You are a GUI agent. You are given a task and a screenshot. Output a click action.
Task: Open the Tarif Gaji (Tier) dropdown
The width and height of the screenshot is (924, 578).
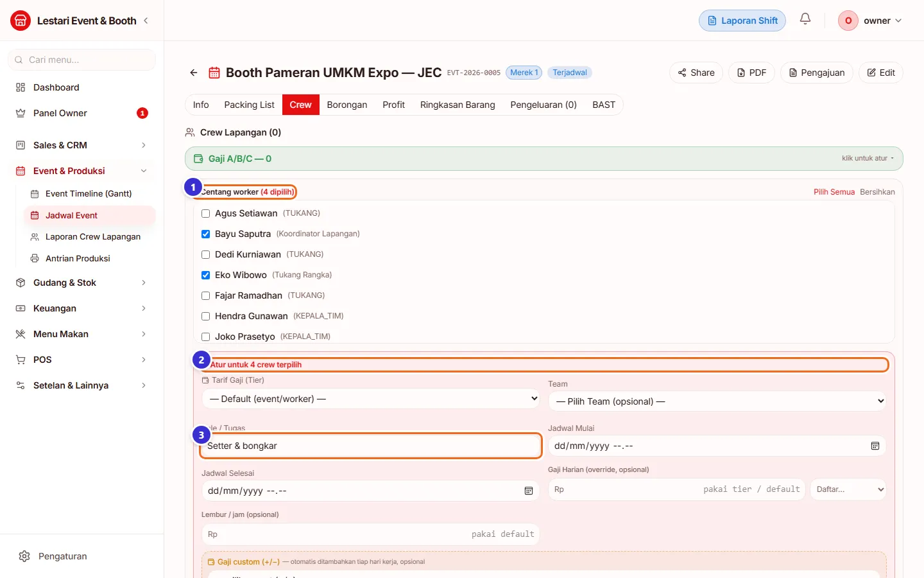click(371, 399)
